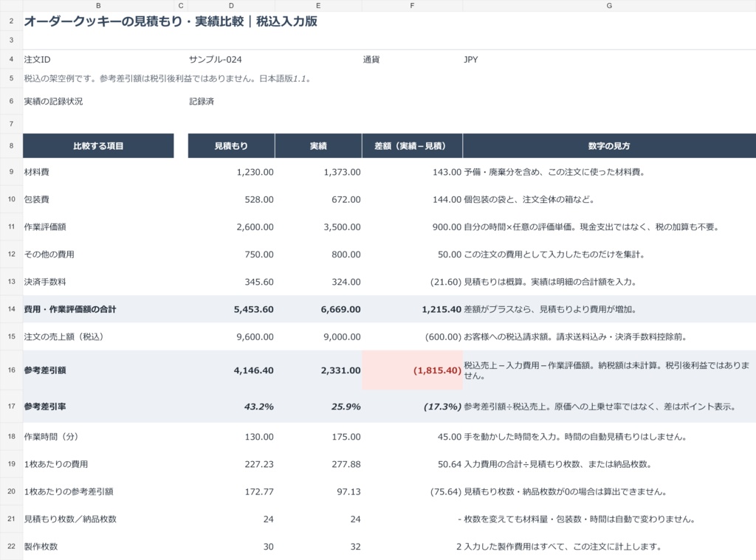Select column header E
Screen dimensions: 756x560
point(318,6)
